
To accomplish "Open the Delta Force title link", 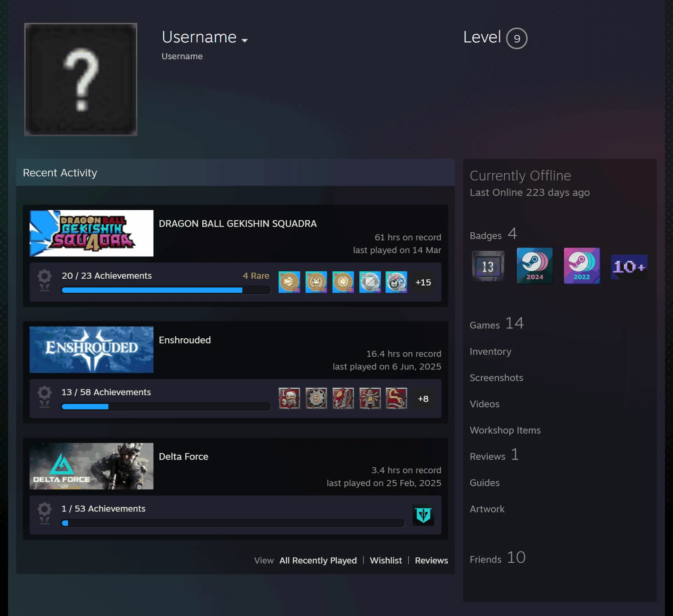I will pos(183,456).
